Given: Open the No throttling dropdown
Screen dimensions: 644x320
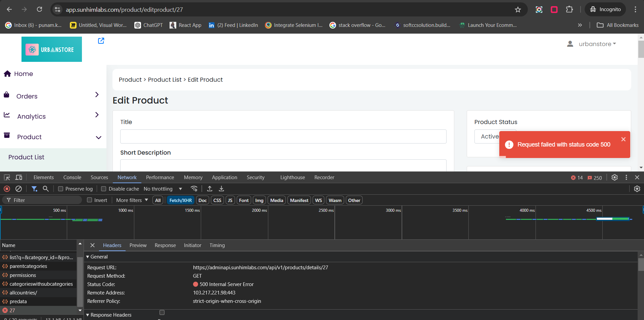Looking at the screenshot, I should tap(163, 189).
